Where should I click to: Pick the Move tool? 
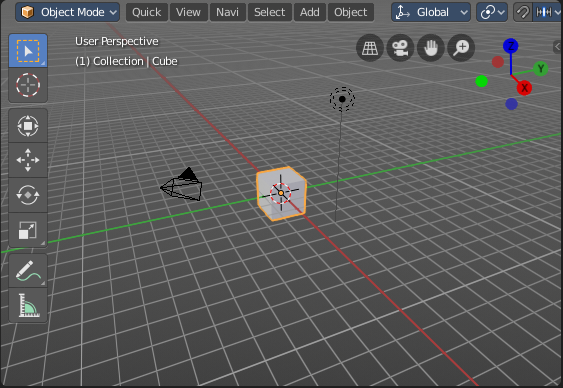[28, 160]
